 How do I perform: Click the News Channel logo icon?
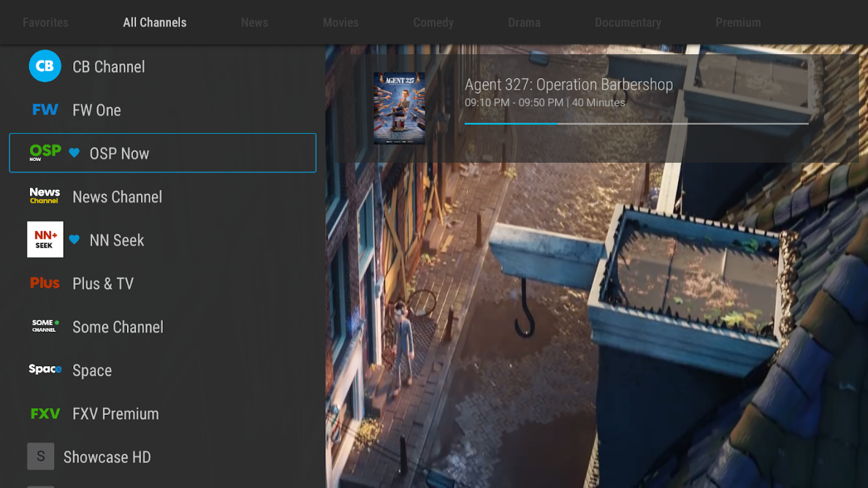pos(45,196)
